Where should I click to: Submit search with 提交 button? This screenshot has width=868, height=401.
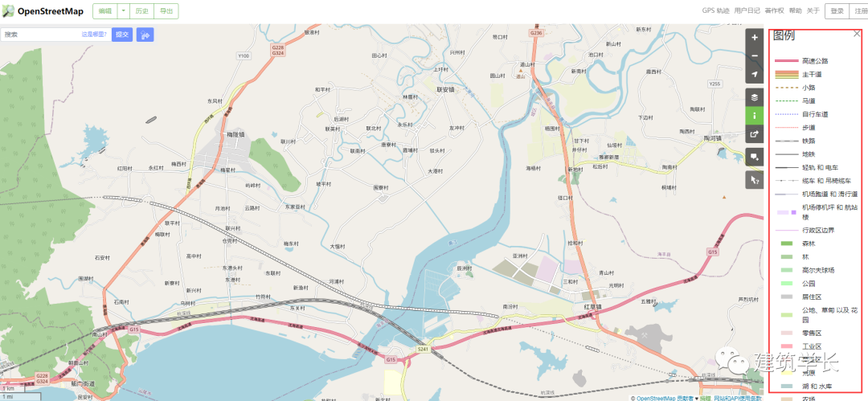122,35
